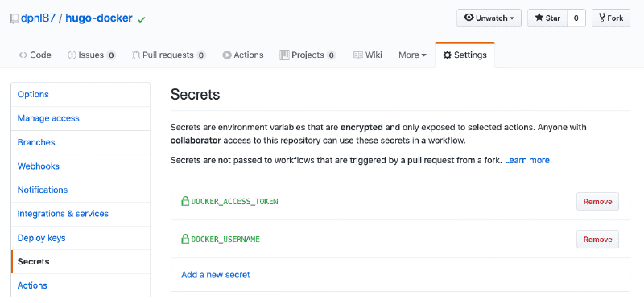Follow the Learn more link
644x303 pixels.
pyautogui.click(x=527, y=160)
